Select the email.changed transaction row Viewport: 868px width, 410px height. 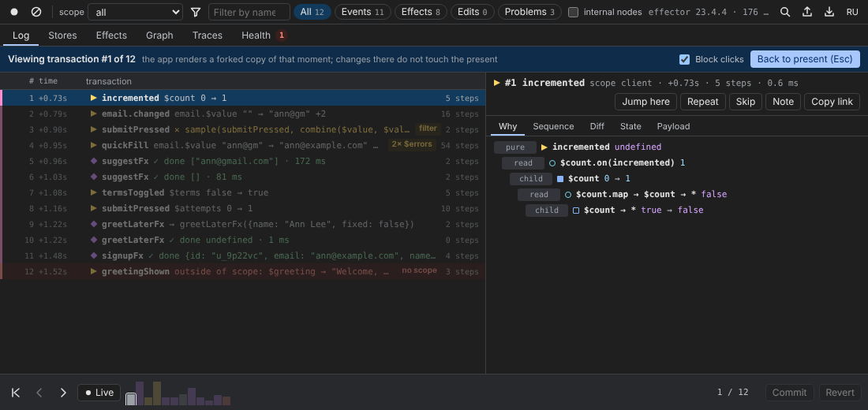click(x=242, y=114)
